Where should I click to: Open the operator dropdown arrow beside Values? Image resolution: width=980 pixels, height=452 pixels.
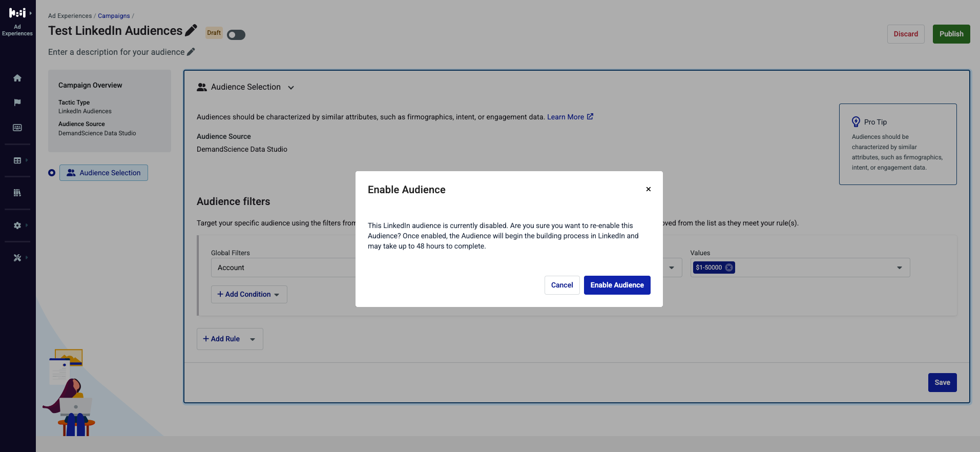672,268
